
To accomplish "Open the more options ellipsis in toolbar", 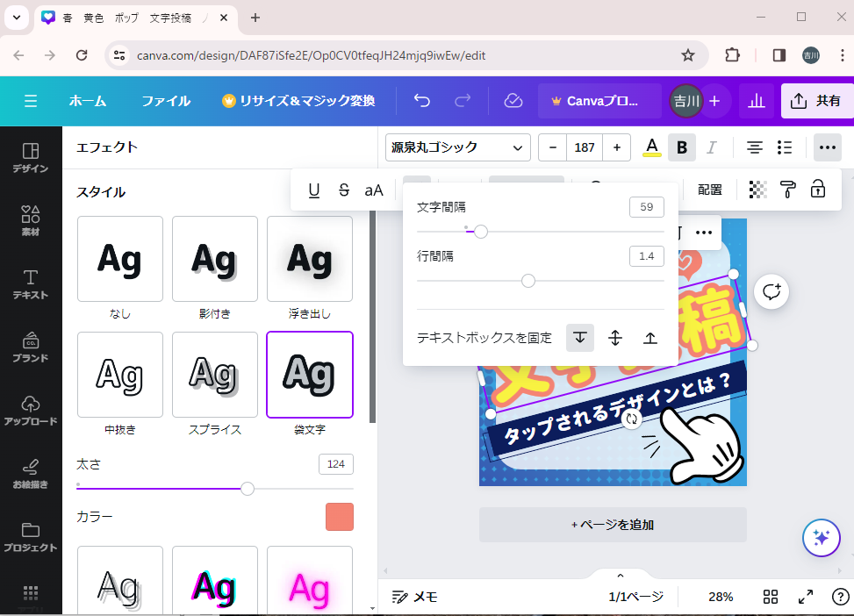I will tap(827, 147).
